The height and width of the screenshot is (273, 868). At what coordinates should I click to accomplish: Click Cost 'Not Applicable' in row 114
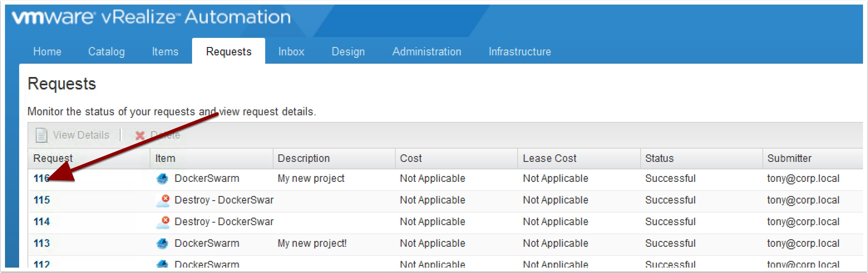[432, 222]
